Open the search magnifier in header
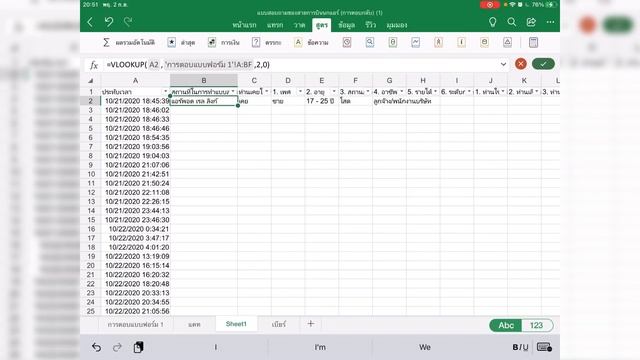The image size is (640, 360). [511, 22]
